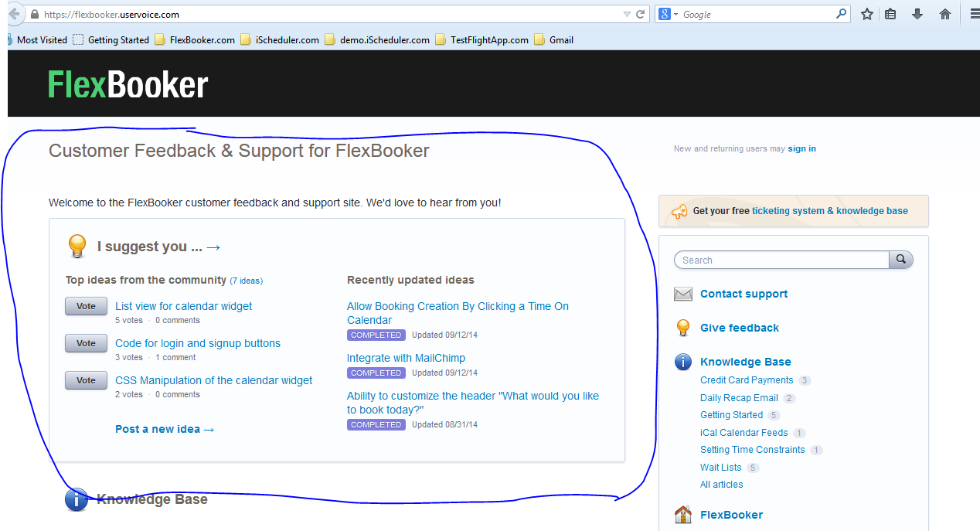This screenshot has height=531, width=980.
Task: Open Contact support link
Action: point(744,294)
